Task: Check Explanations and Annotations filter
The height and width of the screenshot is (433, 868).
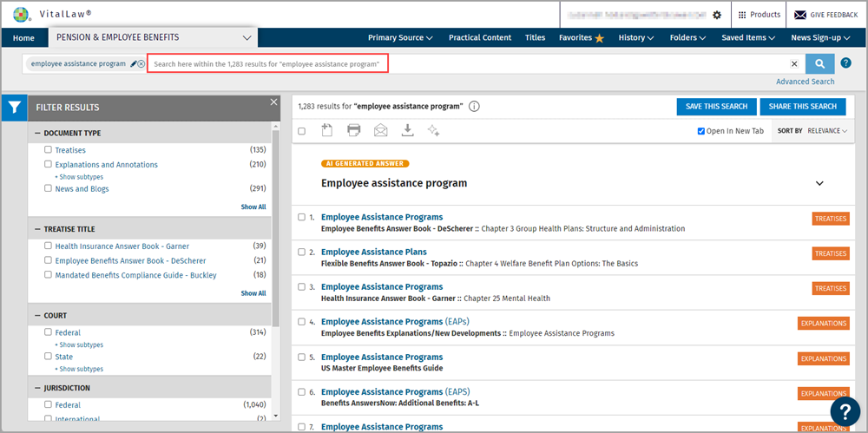Action: [48, 164]
